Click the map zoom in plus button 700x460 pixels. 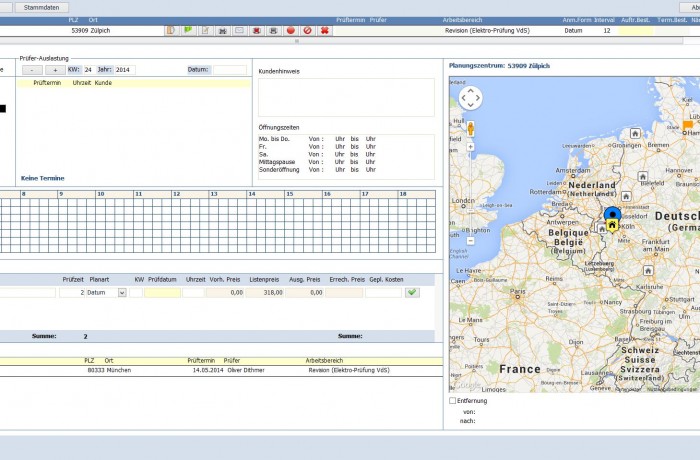click(470, 146)
